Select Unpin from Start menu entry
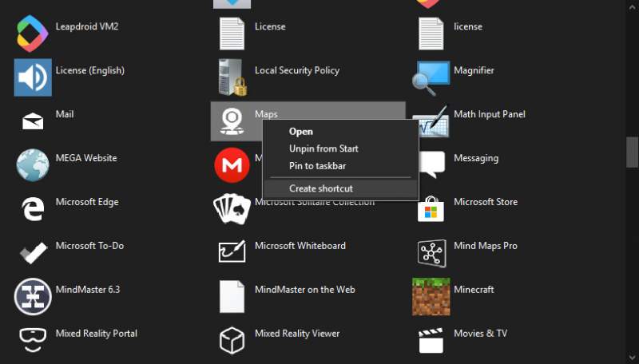This screenshot has width=639, height=364. point(341,148)
